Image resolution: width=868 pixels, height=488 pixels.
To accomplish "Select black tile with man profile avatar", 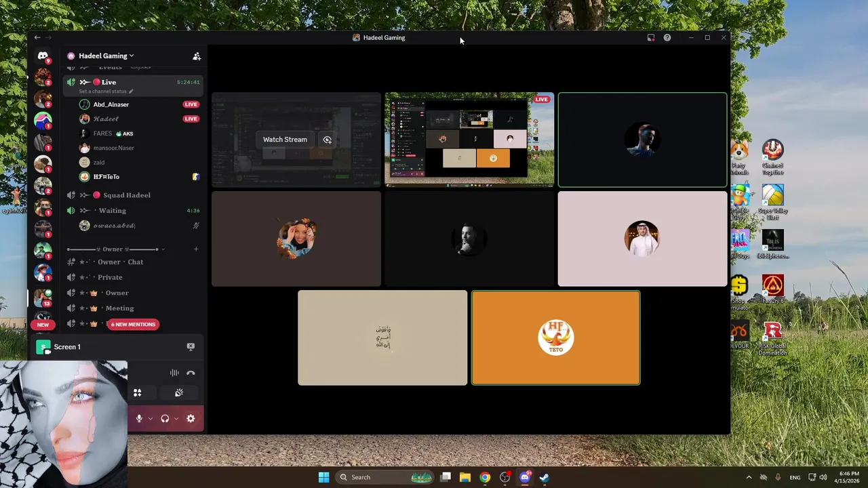I will coord(469,239).
